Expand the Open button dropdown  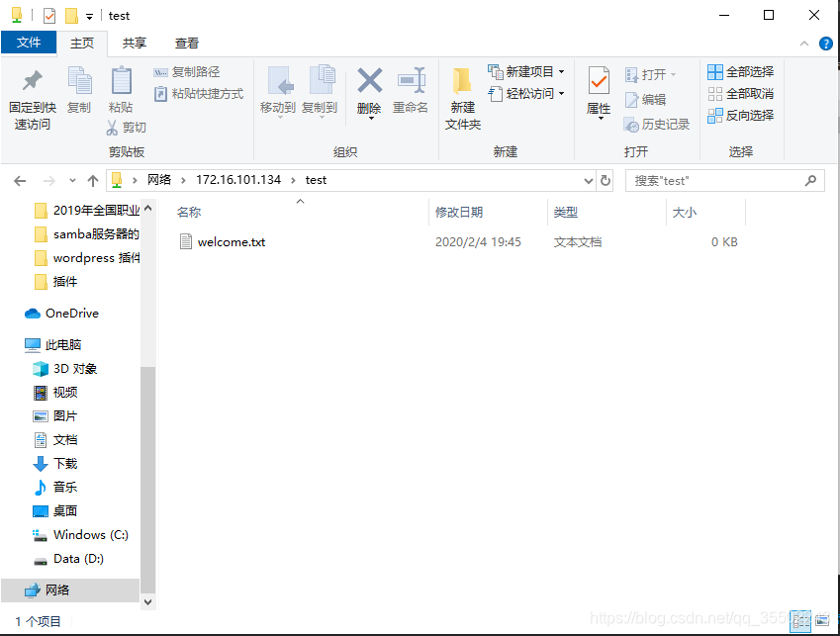pos(673,74)
